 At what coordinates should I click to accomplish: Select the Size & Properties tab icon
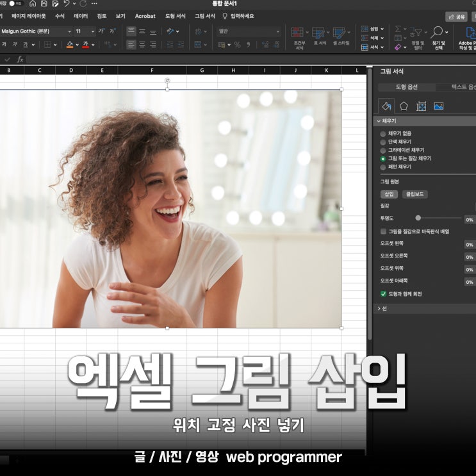click(421, 106)
